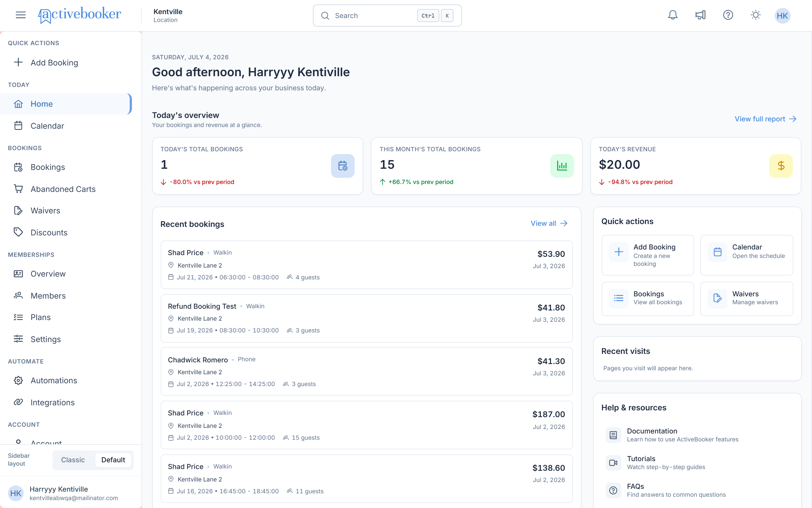Click the Search input field

[x=387, y=16]
